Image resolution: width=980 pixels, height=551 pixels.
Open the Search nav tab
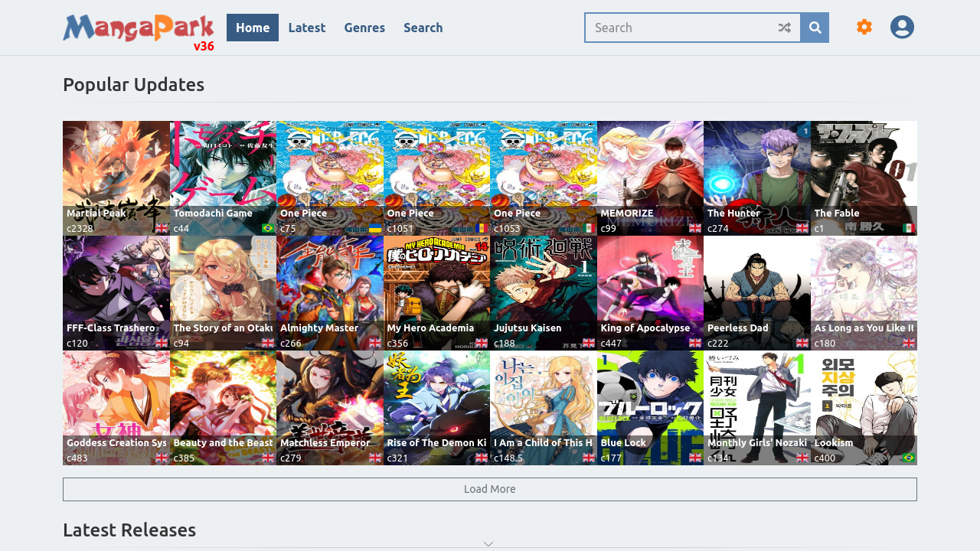[x=423, y=28]
